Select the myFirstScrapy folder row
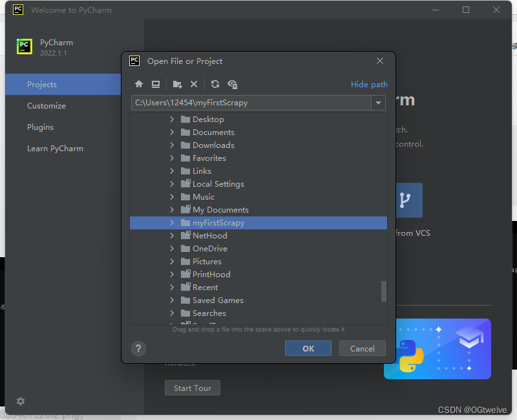The width and height of the screenshot is (517, 420). tap(258, 223)
